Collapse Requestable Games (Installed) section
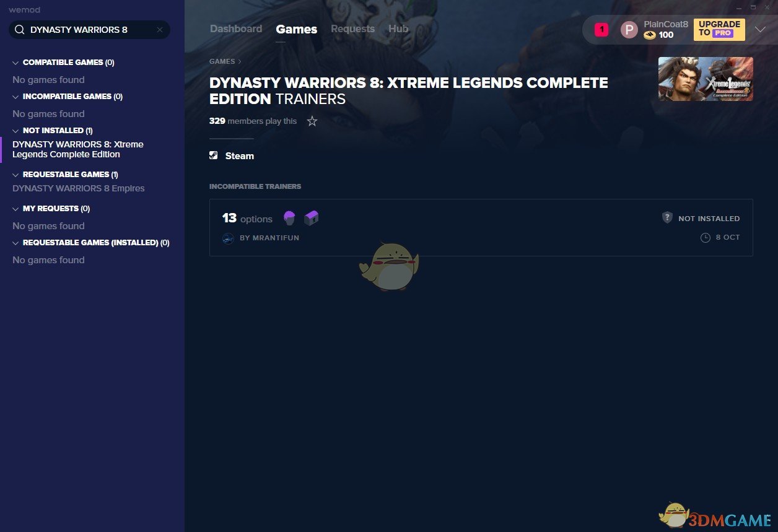778x532 pixels. (x=15, y=243)
